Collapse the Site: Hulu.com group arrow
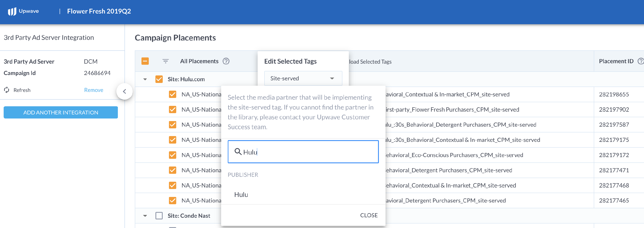 145,79
